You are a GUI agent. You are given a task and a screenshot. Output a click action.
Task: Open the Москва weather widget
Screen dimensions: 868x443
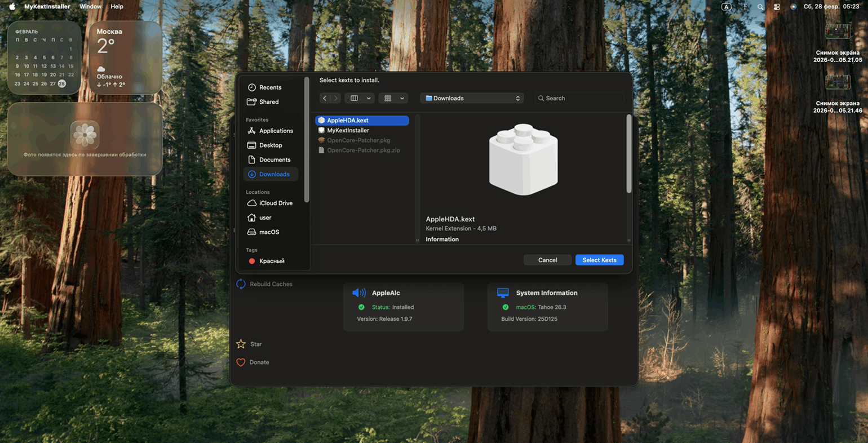pyautogui.click(x=126, y=57)
